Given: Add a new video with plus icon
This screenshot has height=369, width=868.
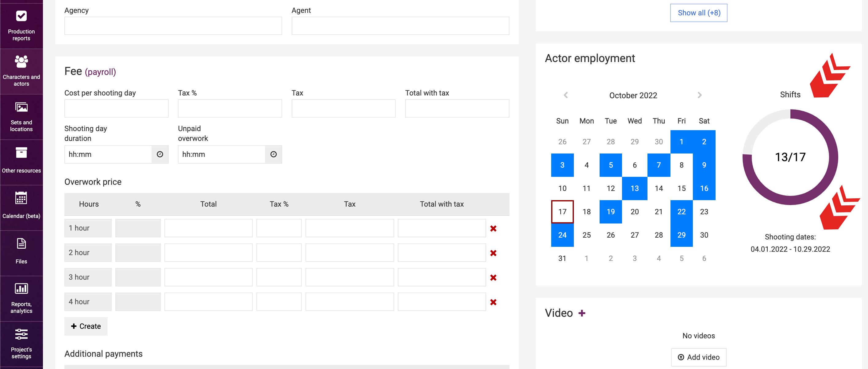Looking at the screenshot, I should [x=582, y=313].
